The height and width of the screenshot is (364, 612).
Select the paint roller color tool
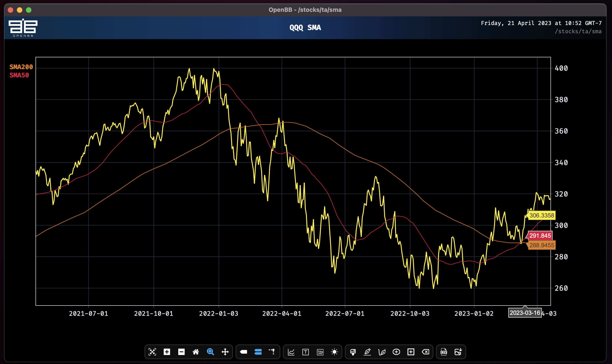pos(353,352)
